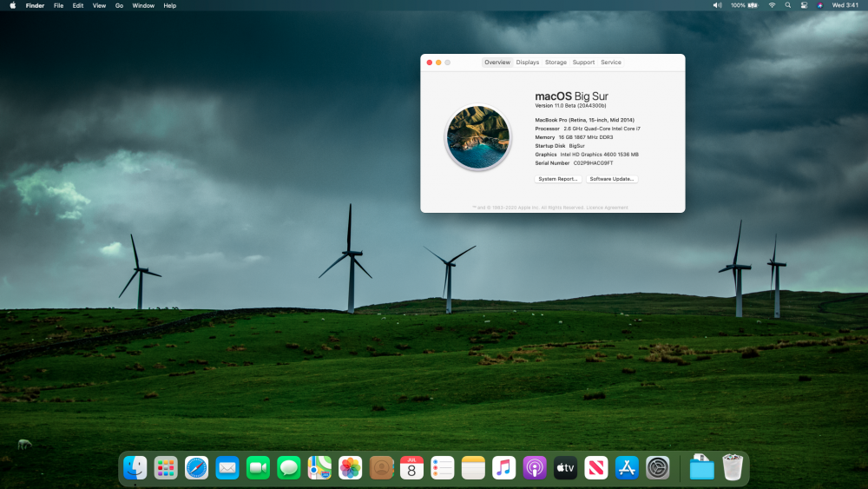The height and width of the screenshot is (489, 868).
Task: Open Spotlight search magnifier
Action: tap(788, 5)
